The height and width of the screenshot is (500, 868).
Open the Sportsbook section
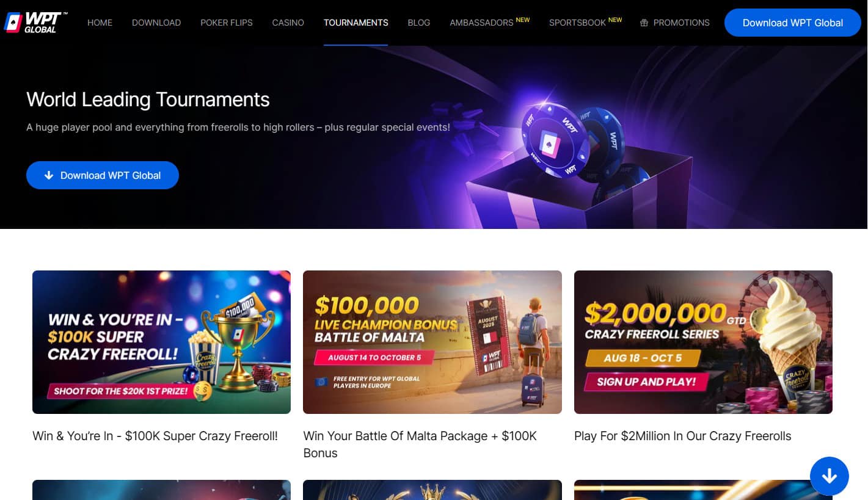coord(578,23)
